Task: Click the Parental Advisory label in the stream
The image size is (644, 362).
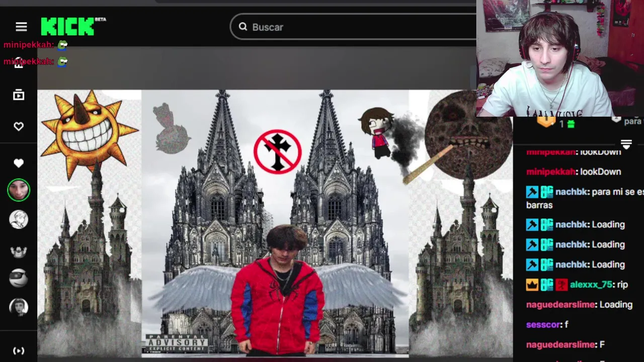Action: point(177,343)
